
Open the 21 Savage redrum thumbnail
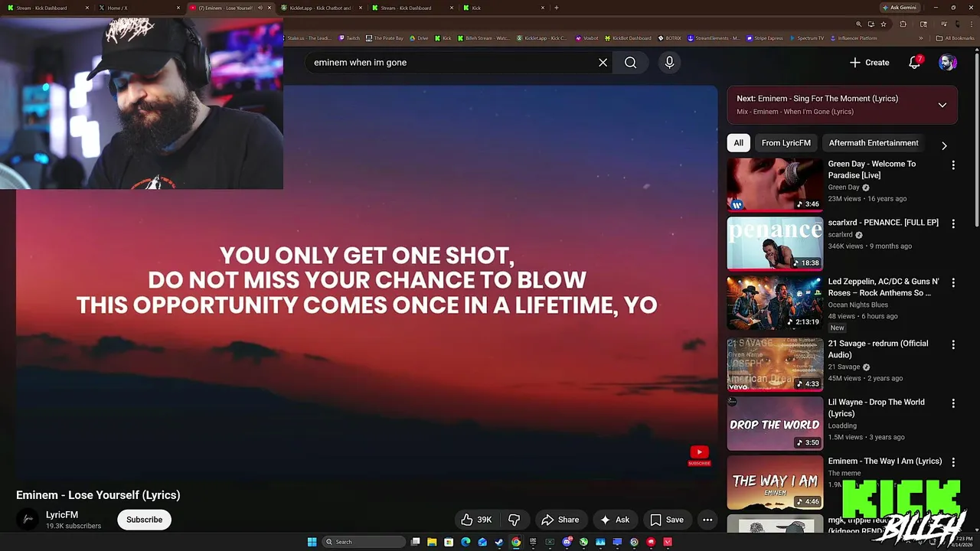775,364
